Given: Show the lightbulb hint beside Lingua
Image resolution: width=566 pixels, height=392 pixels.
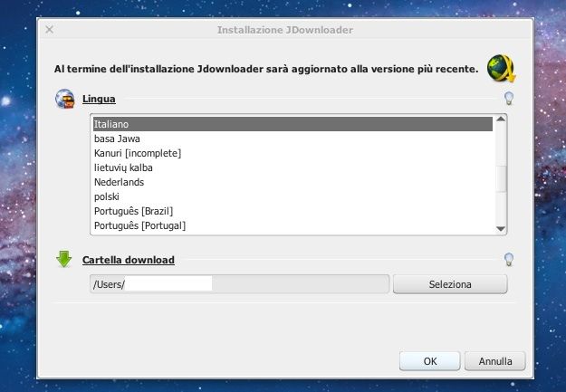Looking at the screenshot, I should tap(509, 98).
